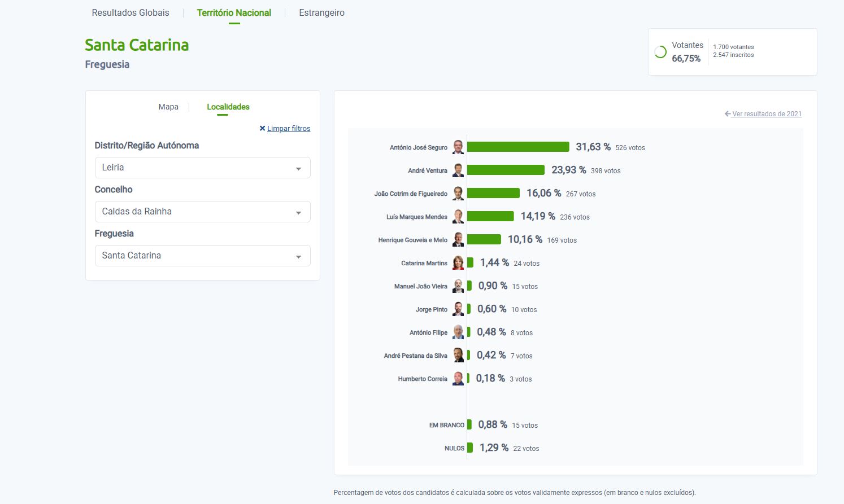The width and height of the screenshot is (844, 504).
Task: Click André Ventura's candidate photo
Action: 458,170
